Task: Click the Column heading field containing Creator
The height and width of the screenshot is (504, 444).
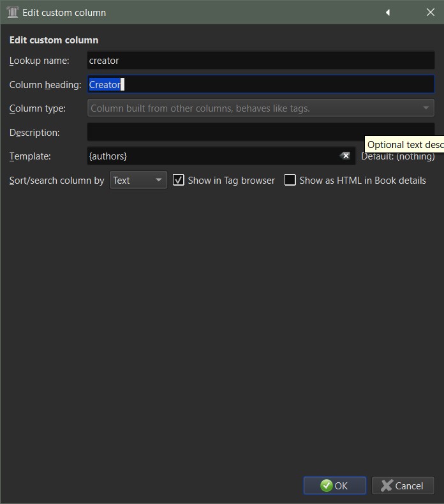Action: [x=261, y=84]
